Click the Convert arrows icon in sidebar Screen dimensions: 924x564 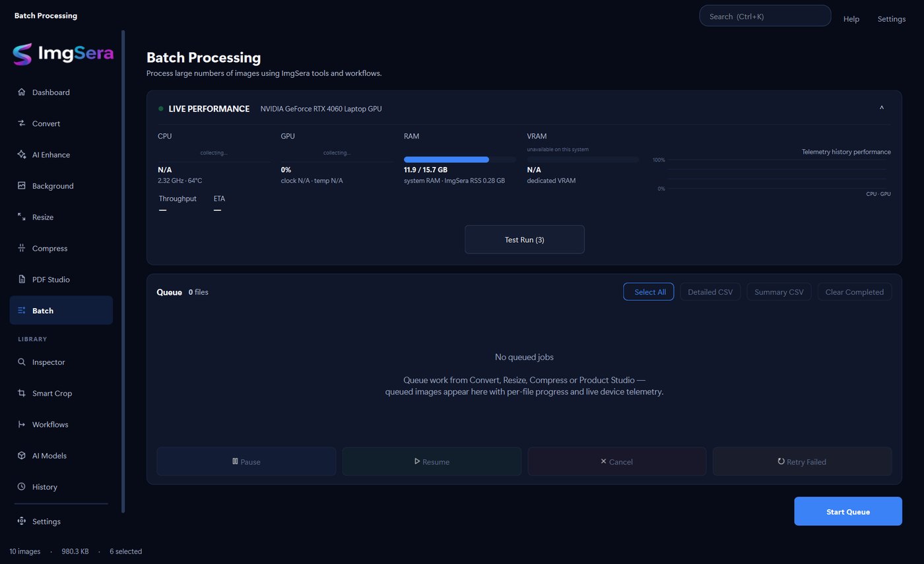point(22,123)
